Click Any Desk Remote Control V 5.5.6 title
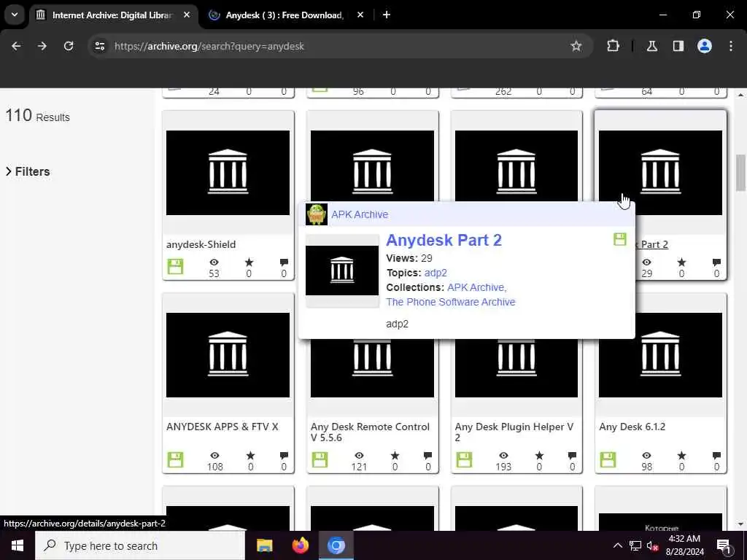 coord(370,432)
